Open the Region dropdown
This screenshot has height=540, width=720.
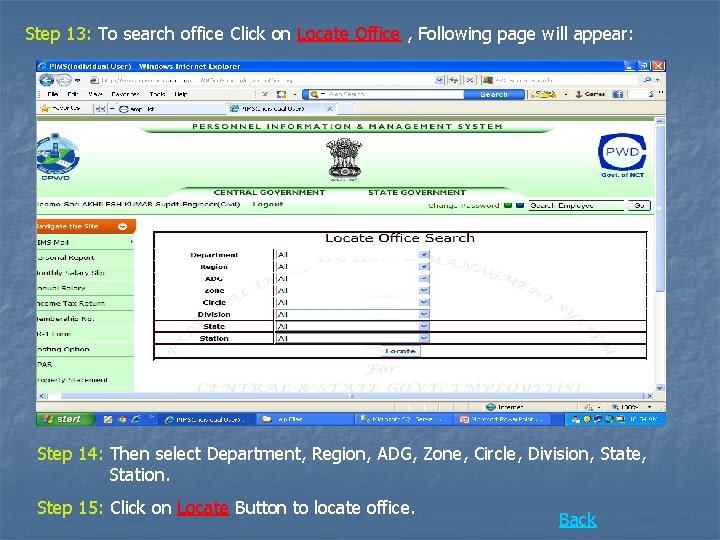[423, 266]
